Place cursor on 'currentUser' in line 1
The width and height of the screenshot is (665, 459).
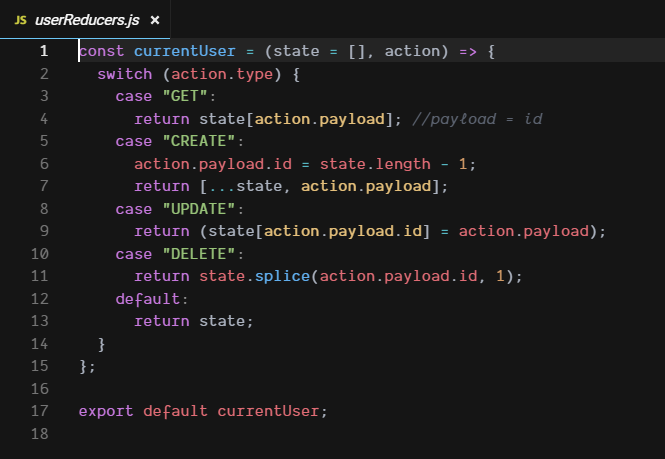click(x=185, y=51)
